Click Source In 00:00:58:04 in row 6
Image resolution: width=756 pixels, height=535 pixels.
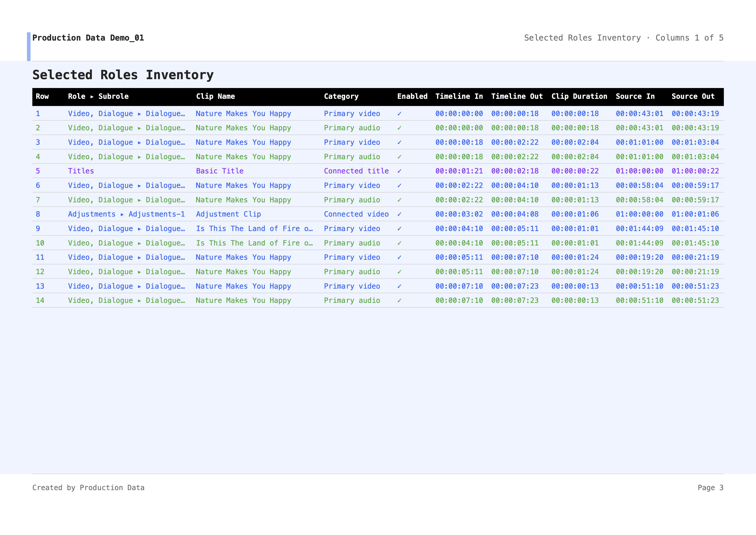[x=639, y=186]
